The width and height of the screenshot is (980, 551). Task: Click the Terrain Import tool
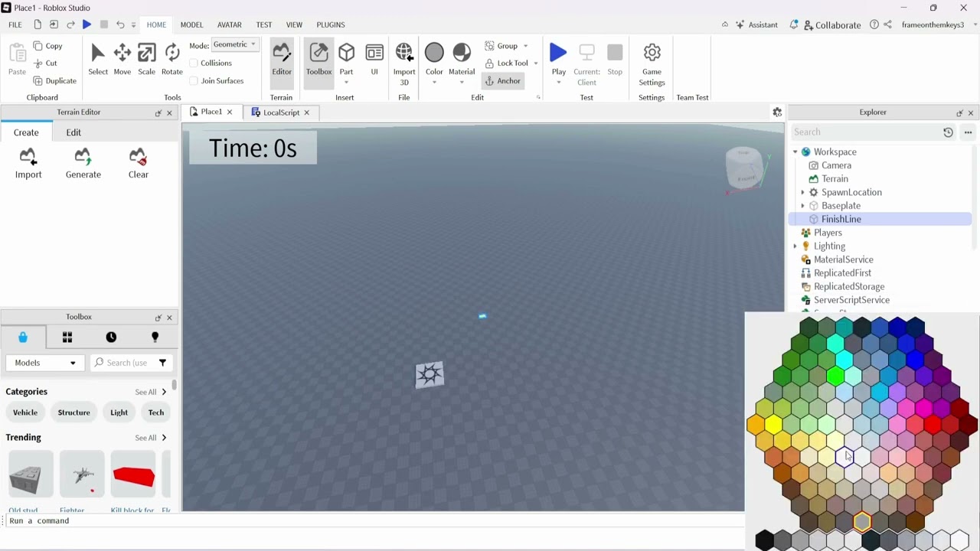[28, 164]
